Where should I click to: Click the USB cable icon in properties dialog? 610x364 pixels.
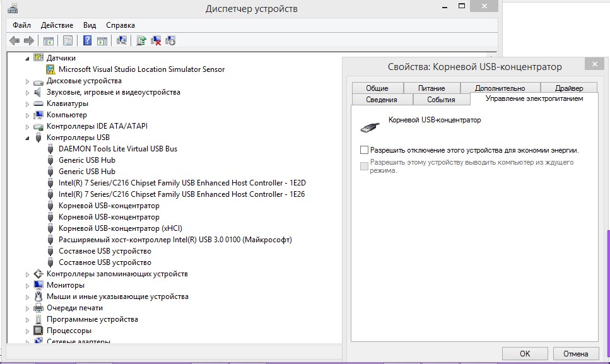pos(370,127)
